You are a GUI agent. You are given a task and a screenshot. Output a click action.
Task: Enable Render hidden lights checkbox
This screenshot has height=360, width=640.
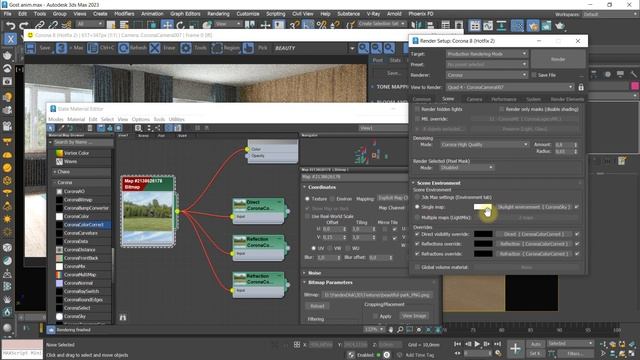tap(417, 109)
